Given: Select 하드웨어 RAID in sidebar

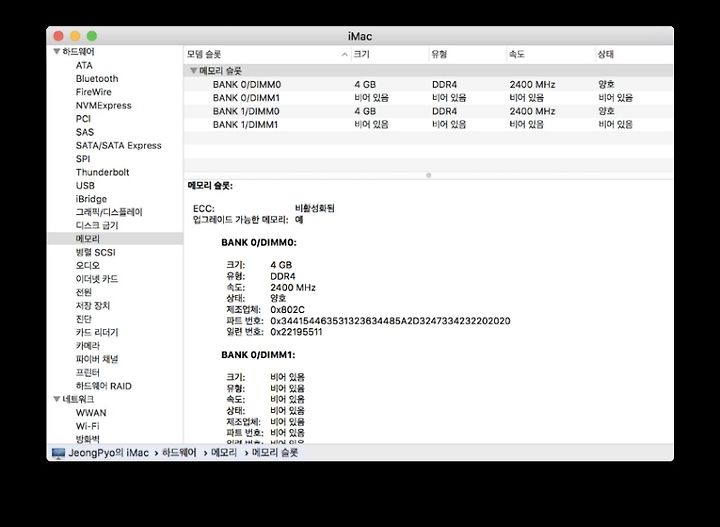Looking at the screenshot, I should click(103, 386).
